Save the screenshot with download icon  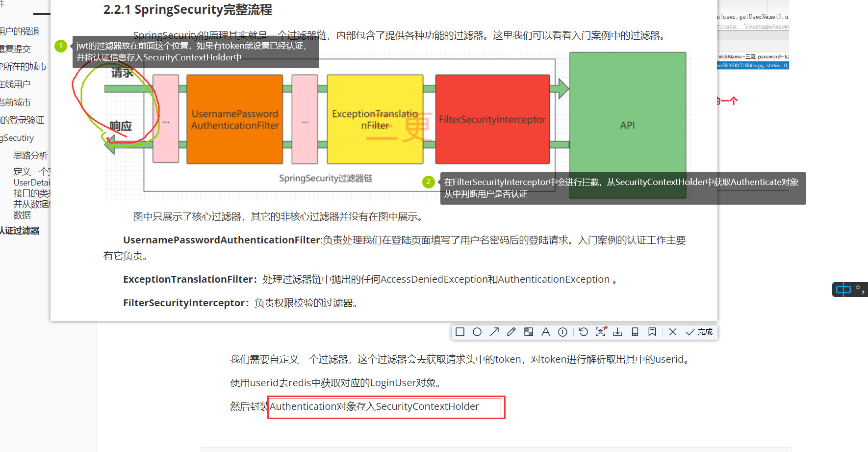[x=618, y=332]
